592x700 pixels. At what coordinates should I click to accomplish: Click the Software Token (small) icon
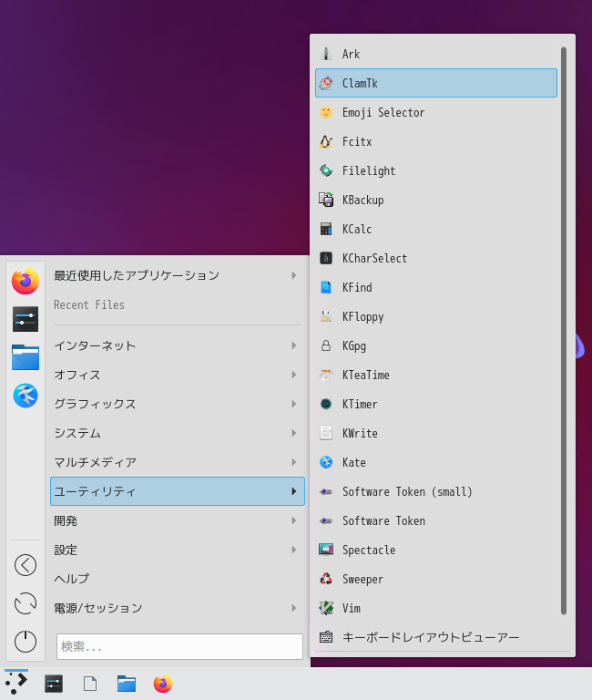tap(326, 491)
